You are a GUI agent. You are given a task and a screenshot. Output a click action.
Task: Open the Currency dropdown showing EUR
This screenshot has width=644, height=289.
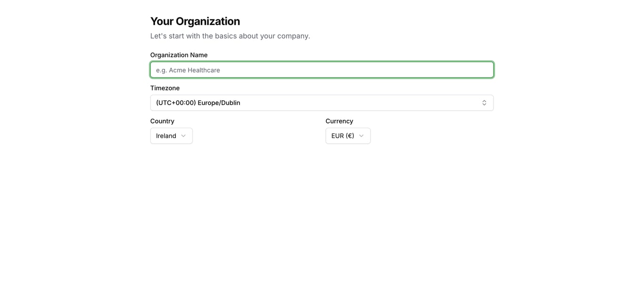click(x=348, y=135)
